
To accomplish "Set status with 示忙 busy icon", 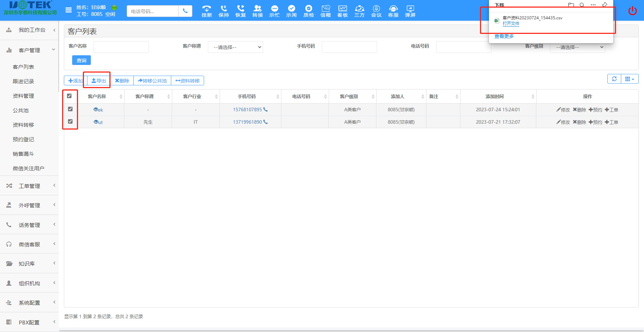I will [x=275, y=11].
